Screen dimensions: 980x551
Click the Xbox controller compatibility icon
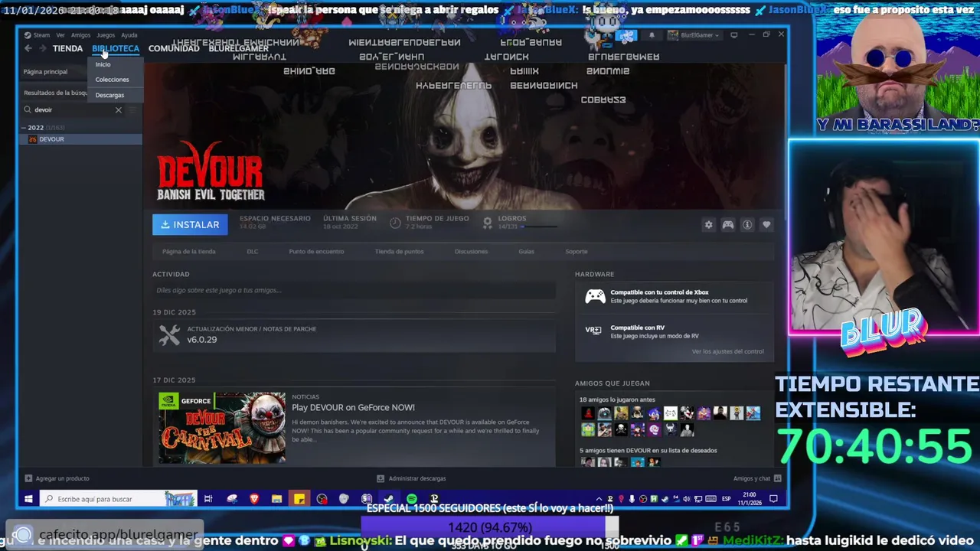[595, 296]
